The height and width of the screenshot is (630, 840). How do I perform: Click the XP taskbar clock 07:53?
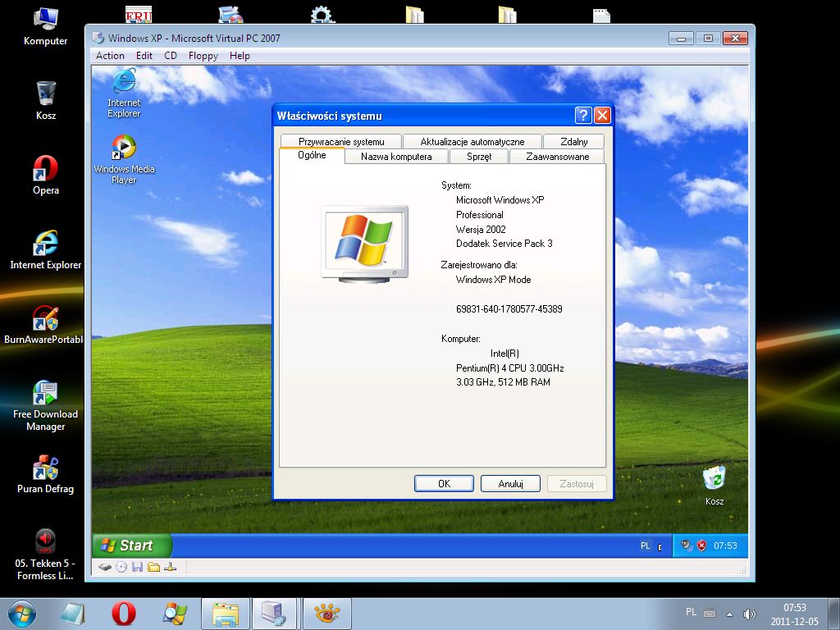[x=725, y=546]
